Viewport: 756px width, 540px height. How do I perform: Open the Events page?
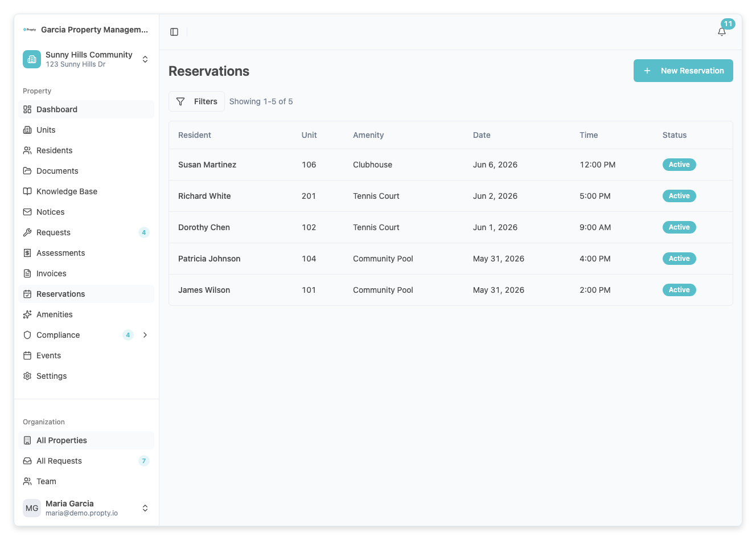[87, 355]
